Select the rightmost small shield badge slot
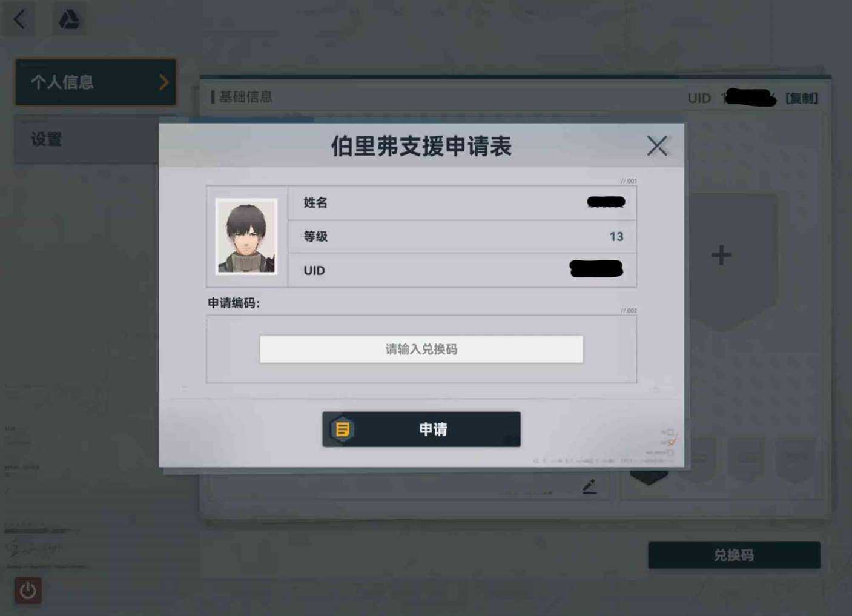852x616 pixels. 795,459
